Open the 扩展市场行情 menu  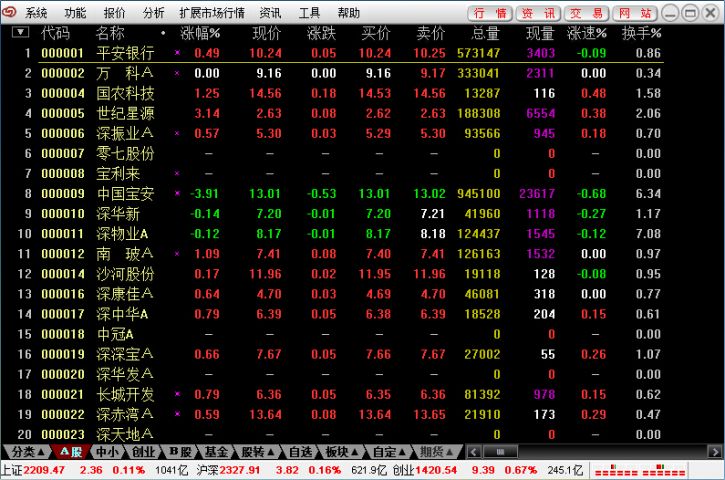coord(212,13)
